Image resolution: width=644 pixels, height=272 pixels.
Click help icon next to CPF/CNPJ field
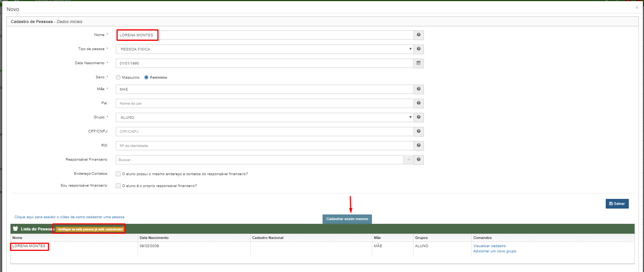tap(419, 131)
